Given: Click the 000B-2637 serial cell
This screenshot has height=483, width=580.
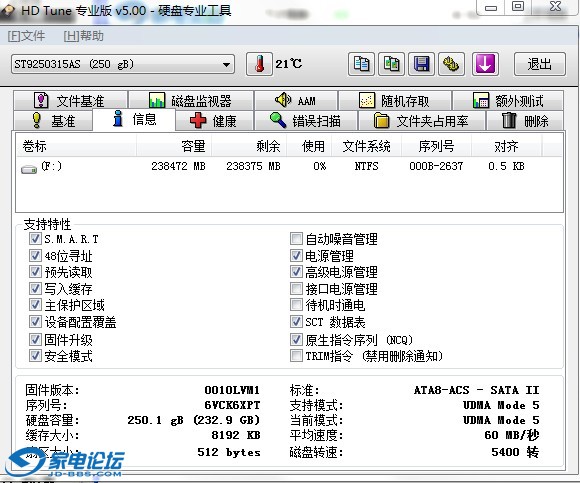Looking at the screenshot, I should pyautogui.click(x=436, y=166).
